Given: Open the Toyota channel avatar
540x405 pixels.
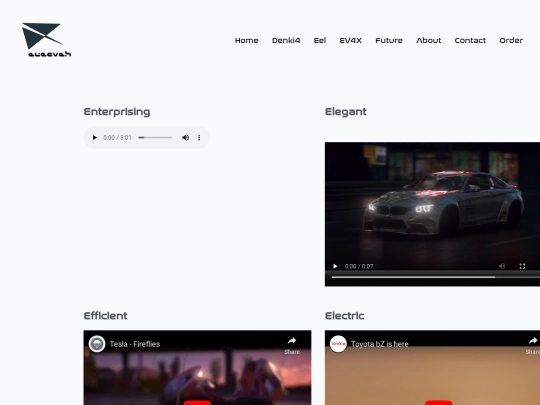Looking at the screenshot, I should coord(338,344).
